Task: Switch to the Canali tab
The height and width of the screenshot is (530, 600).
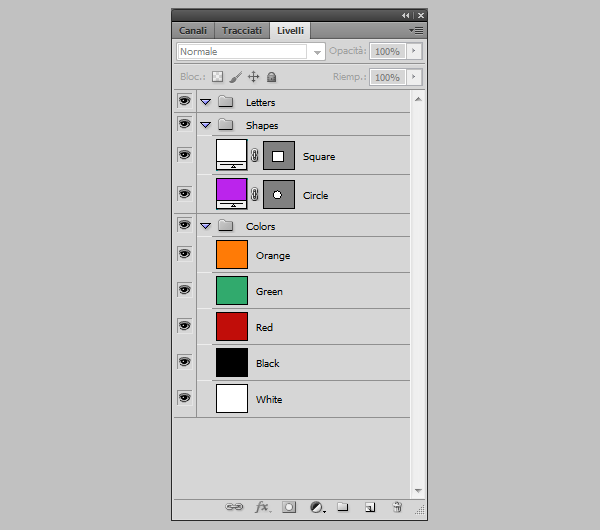Action: pos(193,30)
